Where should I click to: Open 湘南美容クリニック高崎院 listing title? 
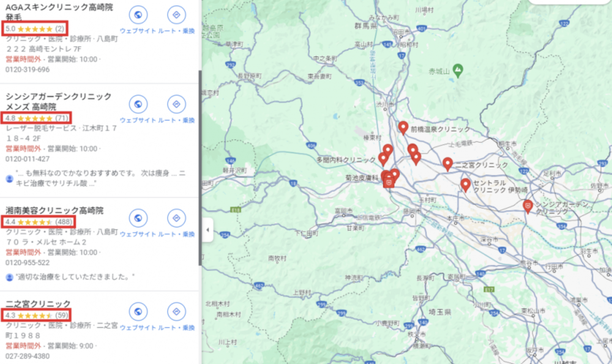click(x=54, y=210)
